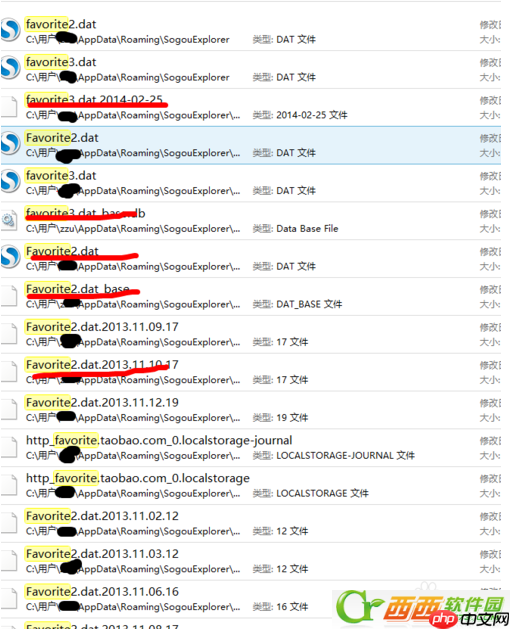Click the 'Data Base File' type label
This screenshot has height=629, width=510.
coord(307,229)
